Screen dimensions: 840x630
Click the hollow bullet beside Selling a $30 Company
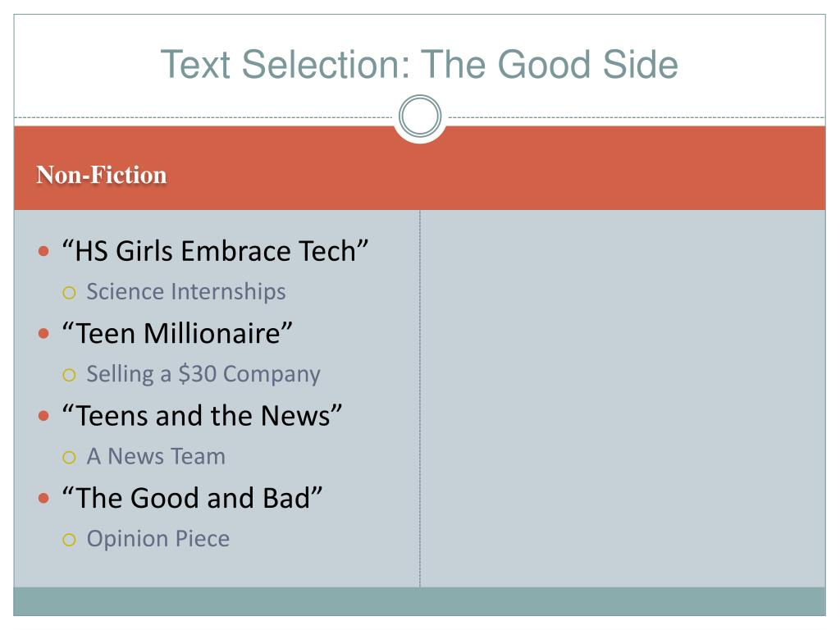[69, 374]
